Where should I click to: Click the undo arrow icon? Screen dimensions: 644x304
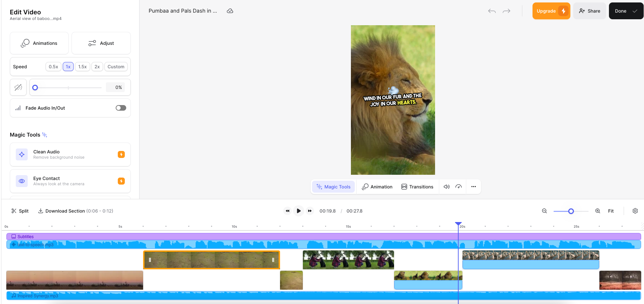tap(492, 11)
